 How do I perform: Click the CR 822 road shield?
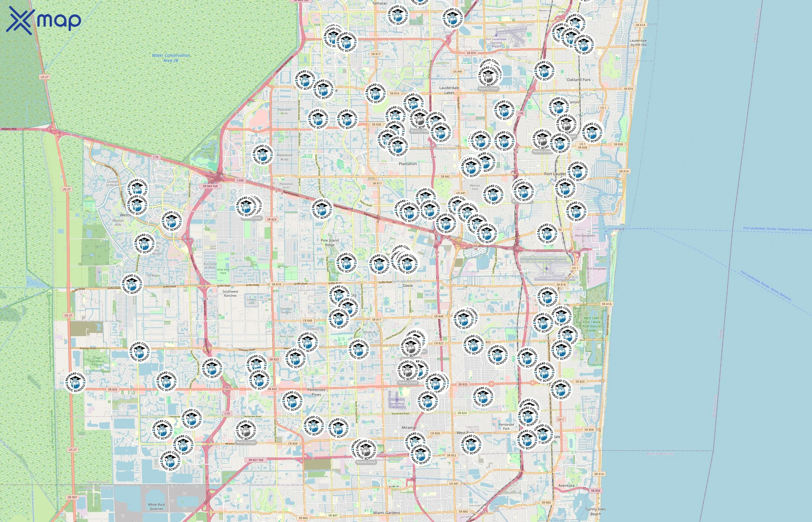(x=438, y=343)
